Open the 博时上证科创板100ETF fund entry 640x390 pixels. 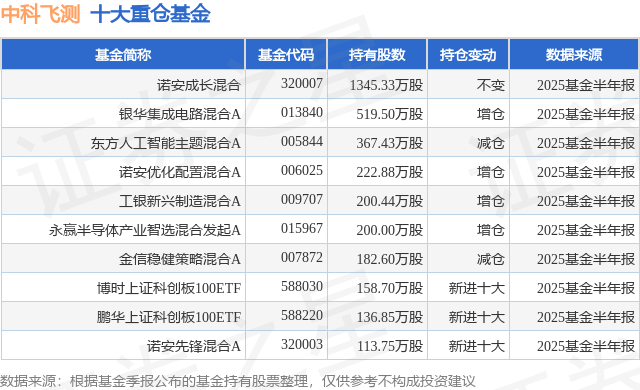coord(169,288)
